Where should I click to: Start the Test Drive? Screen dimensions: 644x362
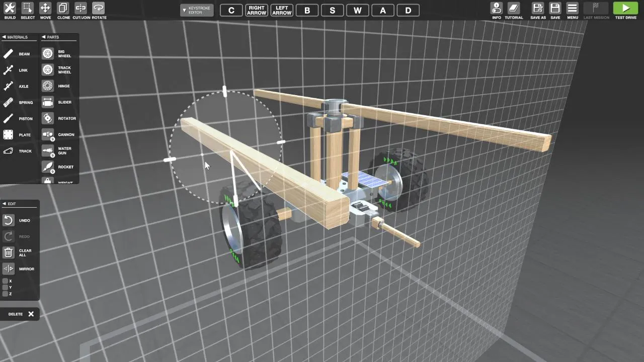(x=626, y=11)
